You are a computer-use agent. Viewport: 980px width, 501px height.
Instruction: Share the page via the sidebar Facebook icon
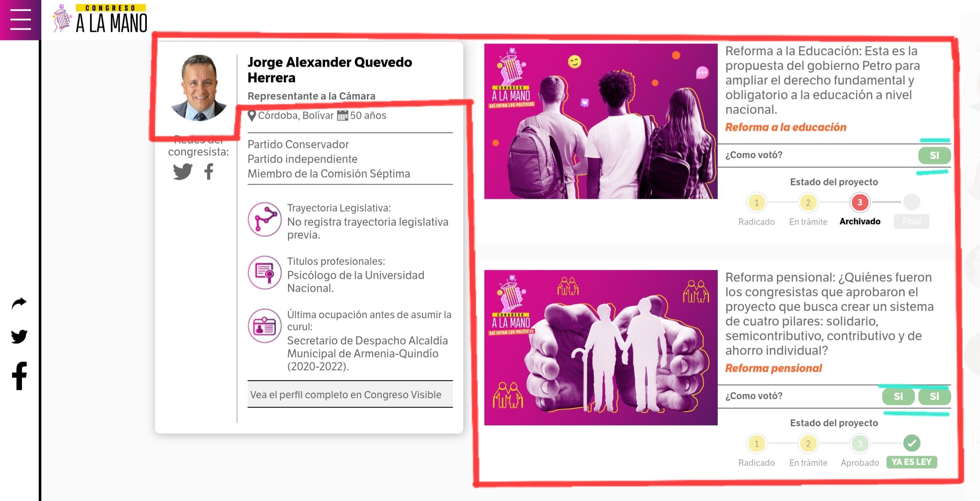(19, 375)
